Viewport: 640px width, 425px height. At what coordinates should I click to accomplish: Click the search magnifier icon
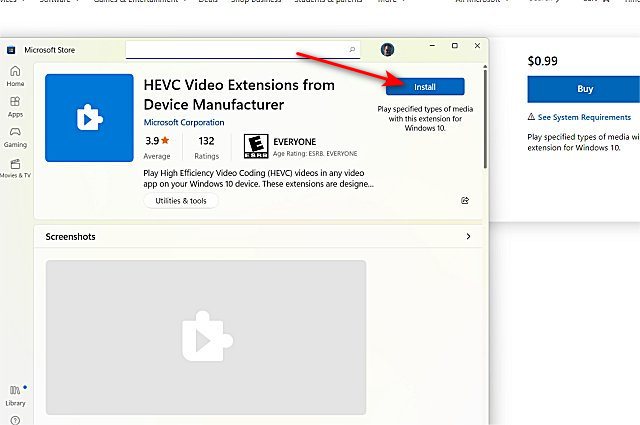352,48
